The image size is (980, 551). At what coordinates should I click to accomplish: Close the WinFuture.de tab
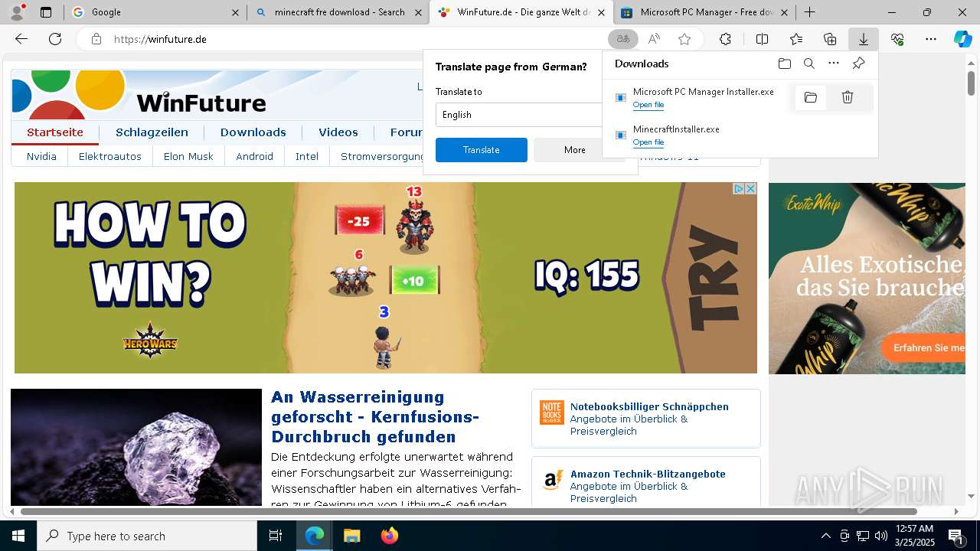pyautogui.click(x=602, y=12)
